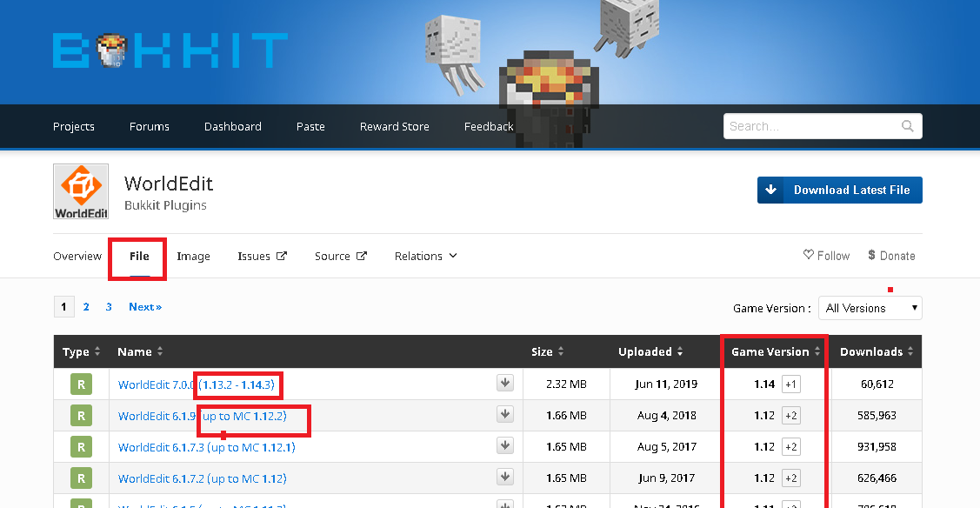Open the Feedback menu item
This screenshot has height=508, width=980.
click(x=489, y=126)
